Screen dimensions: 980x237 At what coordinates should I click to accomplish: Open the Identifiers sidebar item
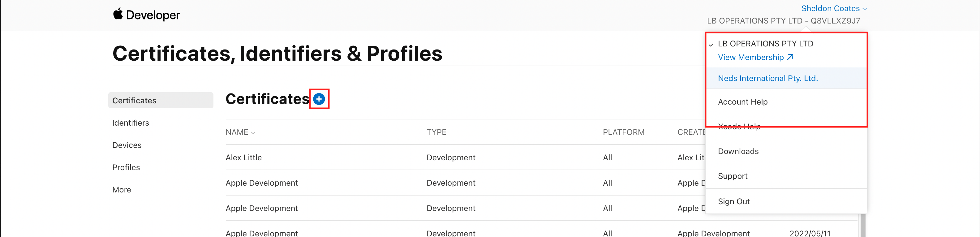[x=131, y=123]
